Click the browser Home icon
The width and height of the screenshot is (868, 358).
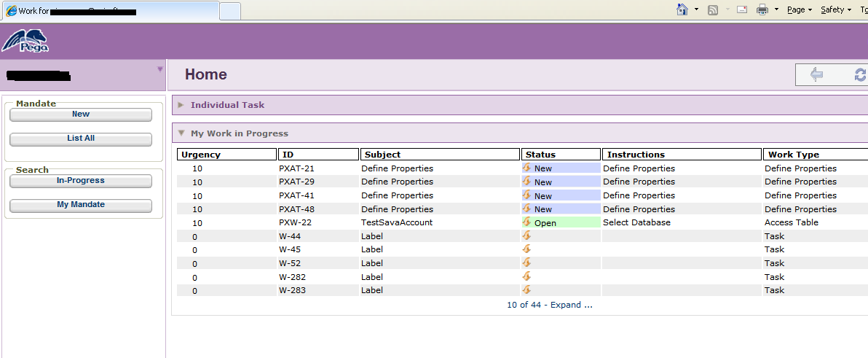pos(682,9)
